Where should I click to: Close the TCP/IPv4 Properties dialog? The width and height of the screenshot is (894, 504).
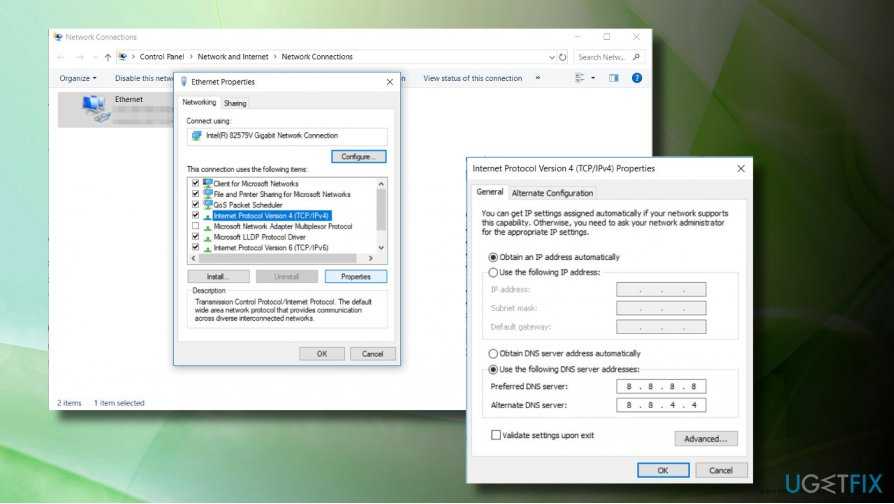(x=741, y=169)
